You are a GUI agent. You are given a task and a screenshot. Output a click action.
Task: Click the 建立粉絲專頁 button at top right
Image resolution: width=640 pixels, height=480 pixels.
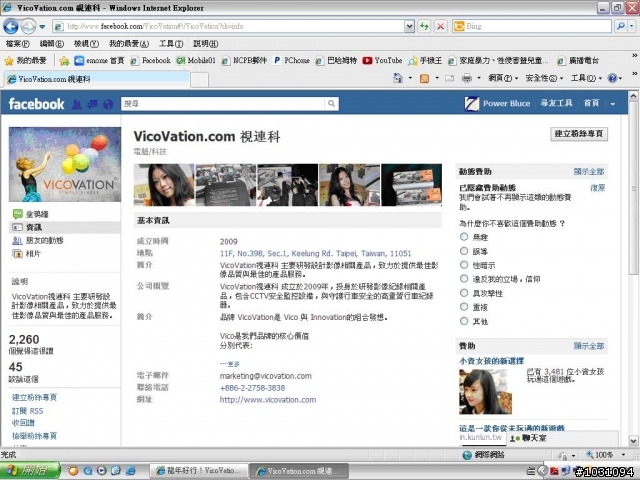579,134
